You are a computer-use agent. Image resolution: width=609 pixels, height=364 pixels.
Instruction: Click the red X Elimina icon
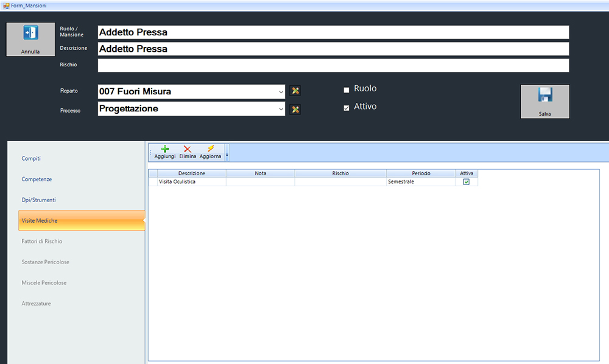point(188,149)
